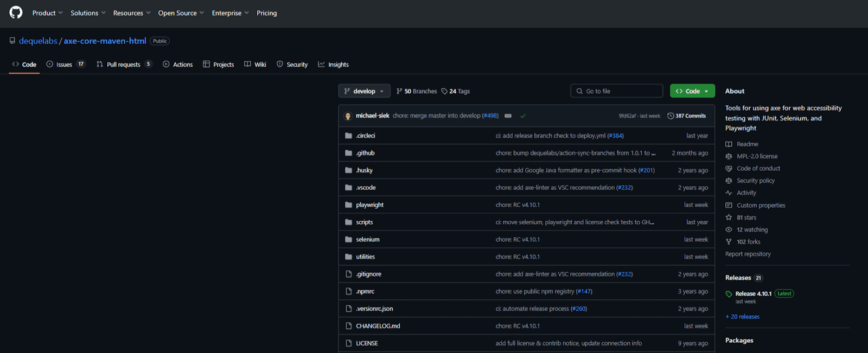Open the Resources dropdown menu

click(132, 13)
